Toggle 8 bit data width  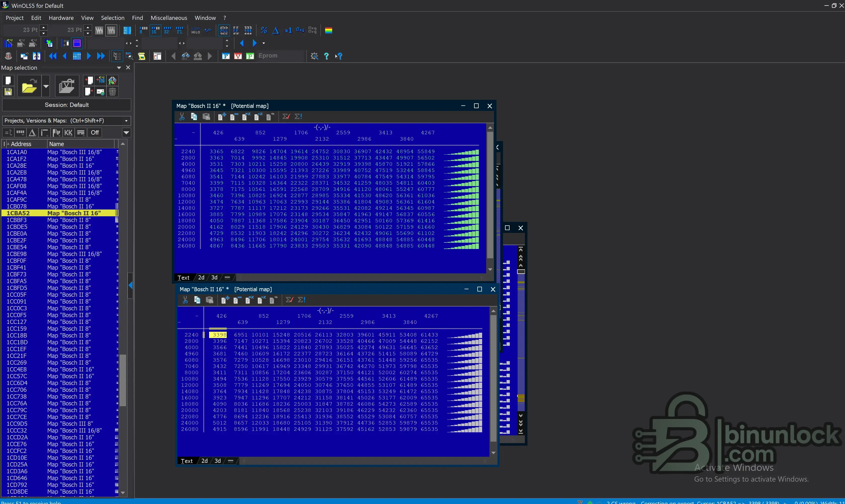[x=143, y=31]
